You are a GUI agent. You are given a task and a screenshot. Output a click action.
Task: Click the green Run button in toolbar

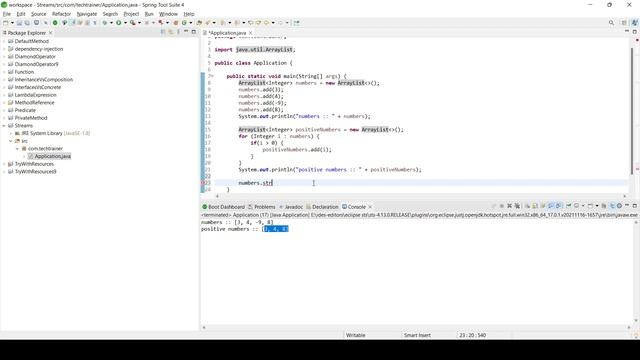tap(118, 23)
